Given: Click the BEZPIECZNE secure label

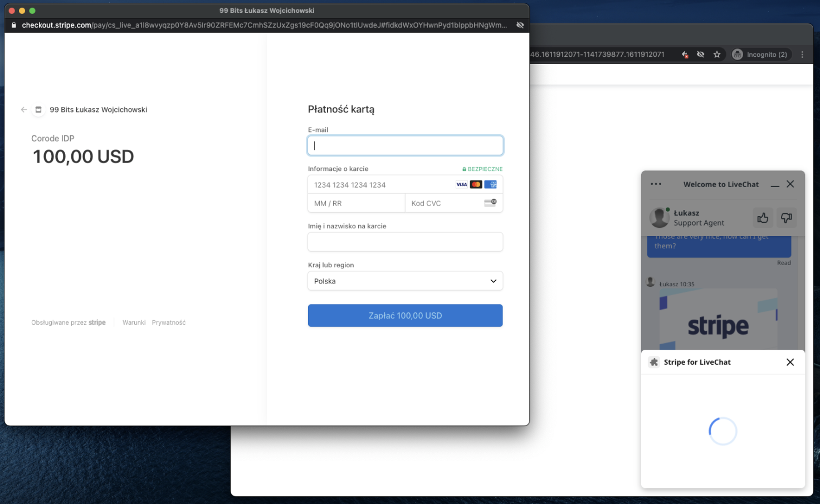Looking at the screenshot, I should tap(482, 169).
